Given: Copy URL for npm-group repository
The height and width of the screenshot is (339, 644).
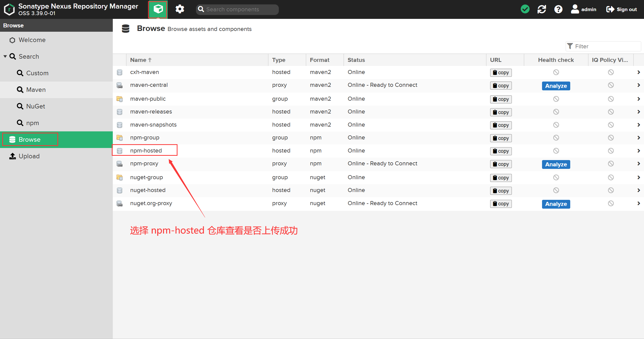Looking at the screenshot, I should click(500, 138).
